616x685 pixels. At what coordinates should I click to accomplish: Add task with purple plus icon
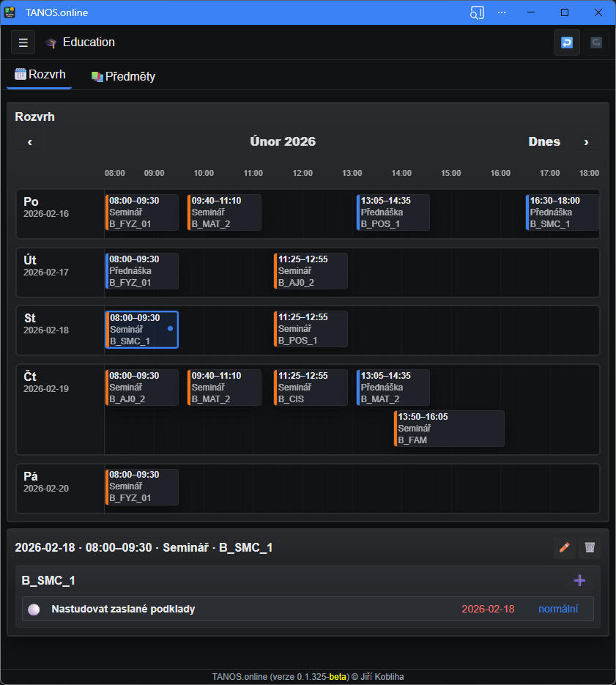579,580
